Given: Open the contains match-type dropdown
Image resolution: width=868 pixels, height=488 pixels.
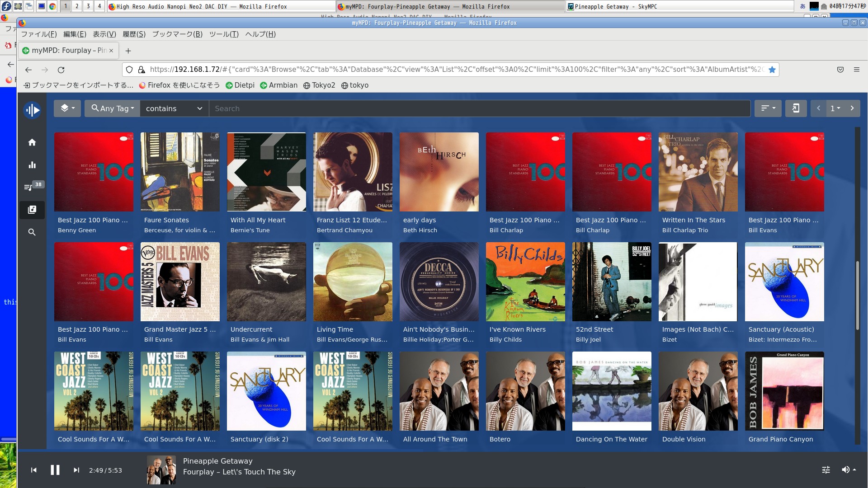Looking at the screenshot, I should point(174,108).
